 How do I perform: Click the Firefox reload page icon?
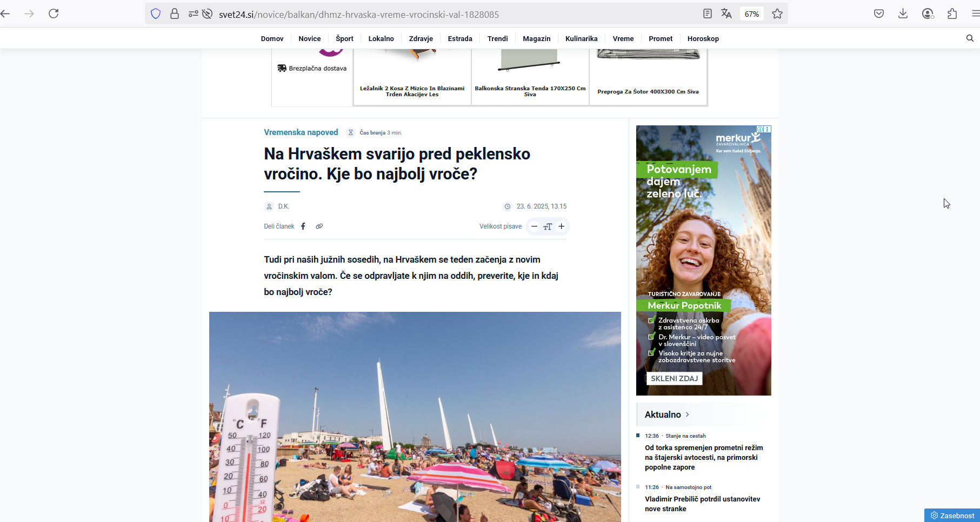54,14
